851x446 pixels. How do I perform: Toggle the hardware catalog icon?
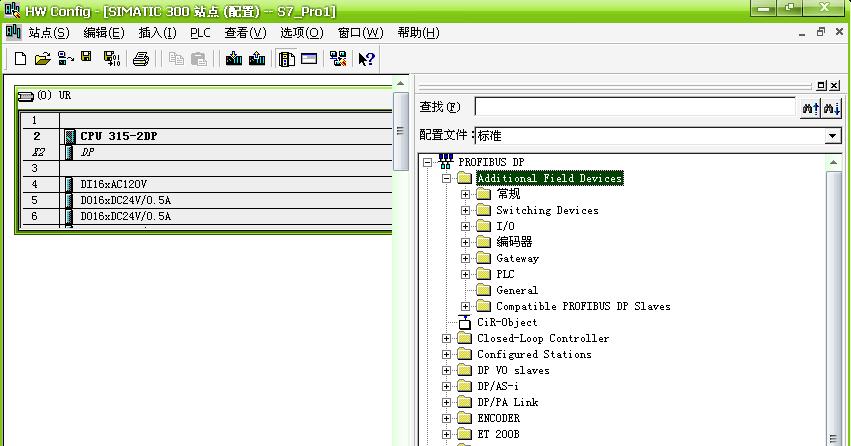pos(286,59)
